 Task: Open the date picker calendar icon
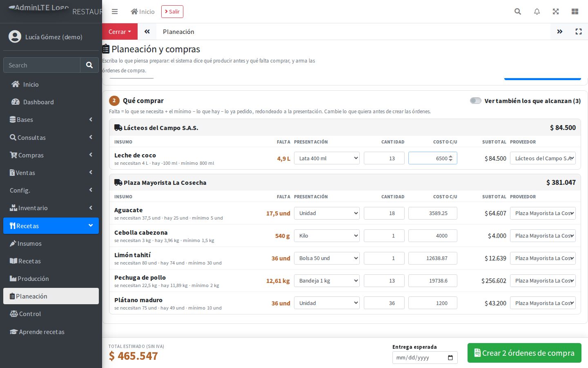(450, 358)
